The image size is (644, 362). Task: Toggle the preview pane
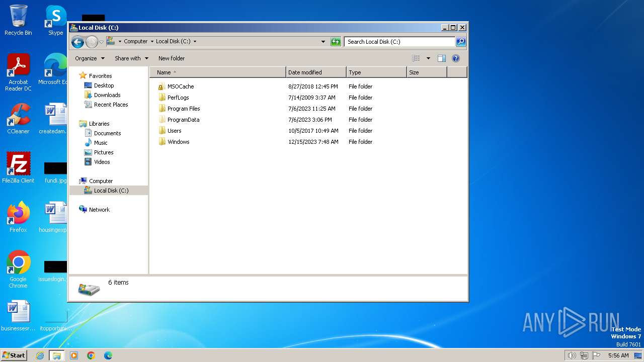click(442, 58)
